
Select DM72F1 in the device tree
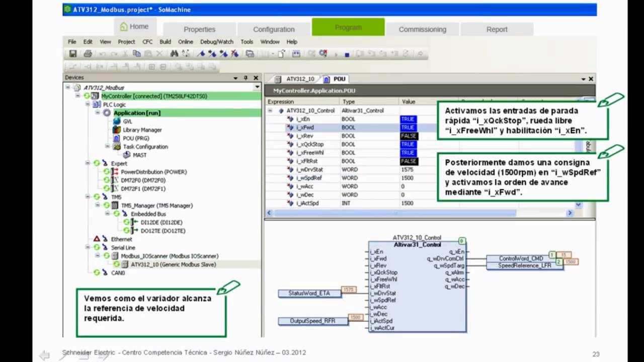coord(143,189)
